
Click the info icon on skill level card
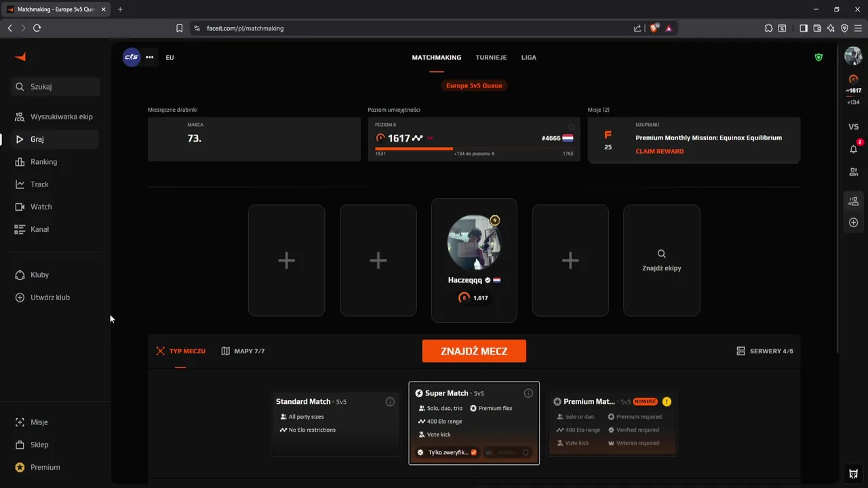click(571, 127)
